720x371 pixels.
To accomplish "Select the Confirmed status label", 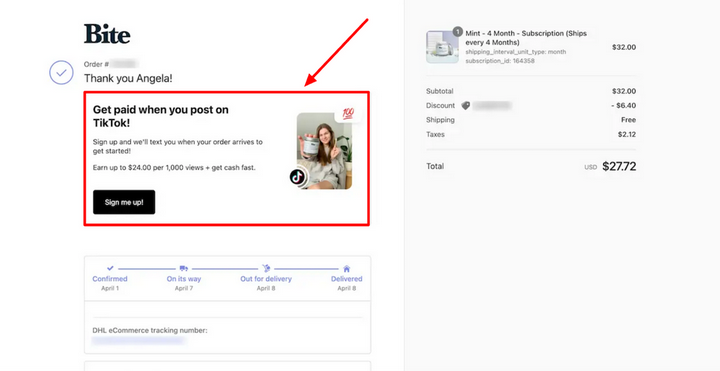I will tap(110, 279).
